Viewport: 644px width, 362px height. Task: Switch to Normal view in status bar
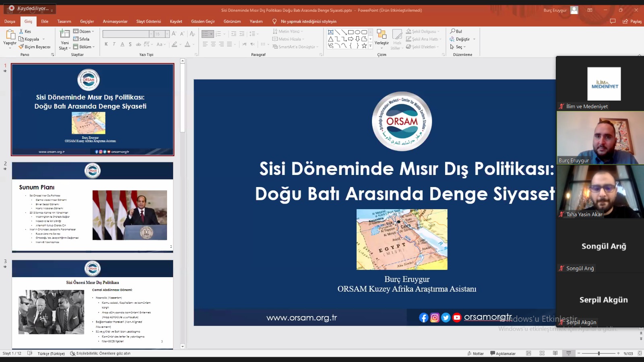(x=529, y=353)
